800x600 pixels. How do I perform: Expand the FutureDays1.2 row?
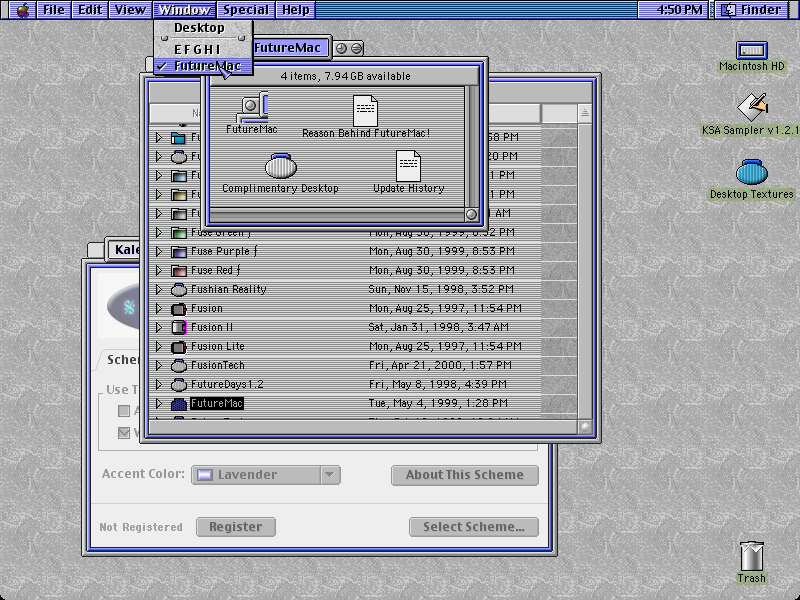pyautogui.click(x=159, y=385)
